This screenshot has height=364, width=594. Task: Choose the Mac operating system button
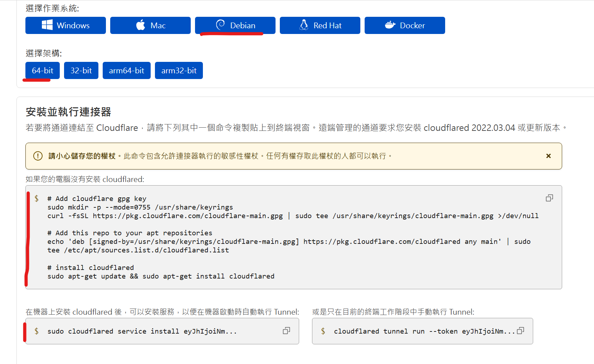150,25
